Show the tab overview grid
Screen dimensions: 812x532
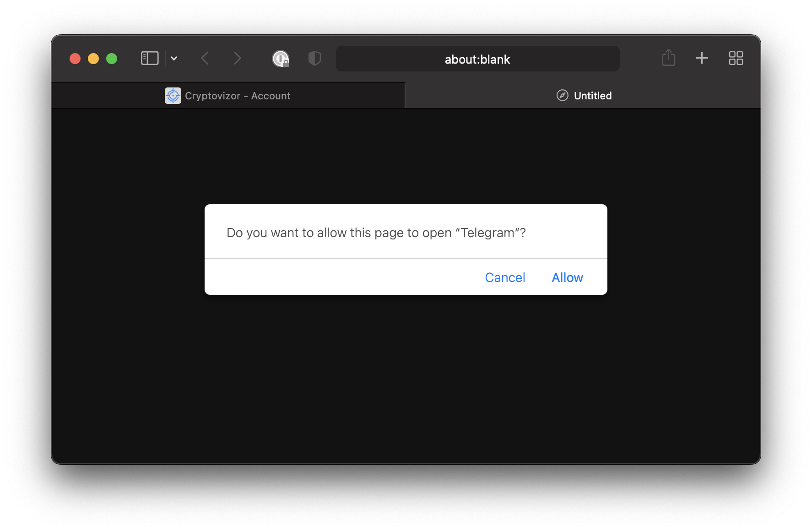click(x=736, y=58)
